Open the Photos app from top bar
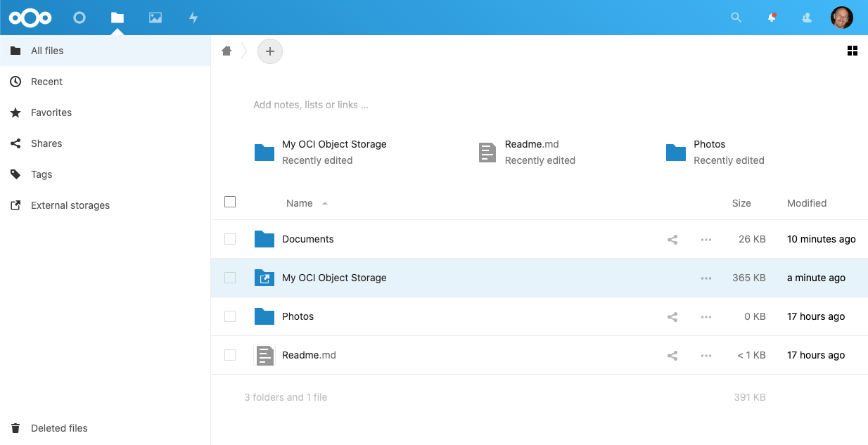 155,17
